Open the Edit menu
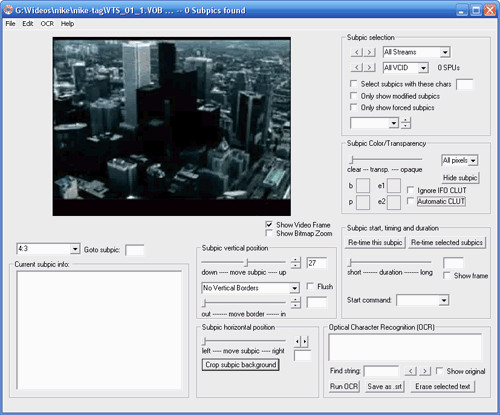 [28, 24]
